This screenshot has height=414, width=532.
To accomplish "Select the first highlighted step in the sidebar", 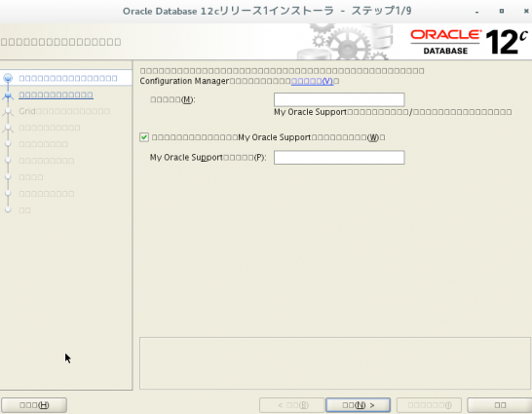I will [x=68, y=78].
